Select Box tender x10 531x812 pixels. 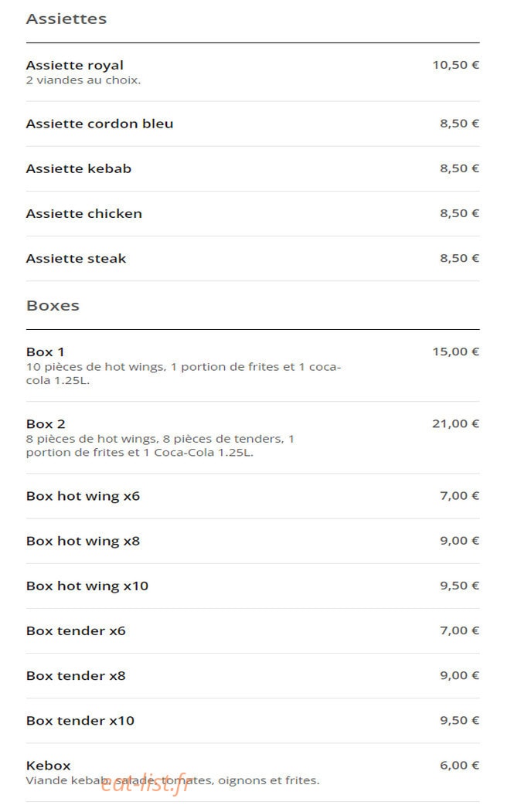pyautogui.click(x=253, y=721)
